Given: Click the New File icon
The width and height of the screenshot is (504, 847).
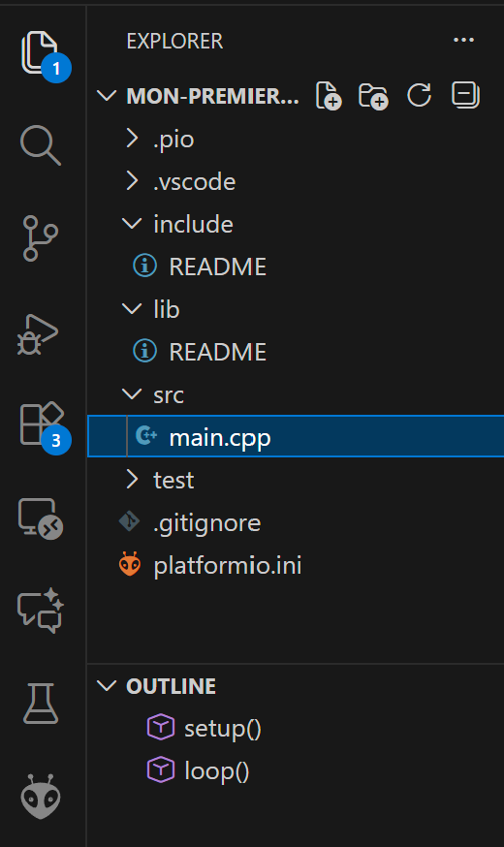Looking at the screenshot, I should pyautogui.click(x=329, y=96).
